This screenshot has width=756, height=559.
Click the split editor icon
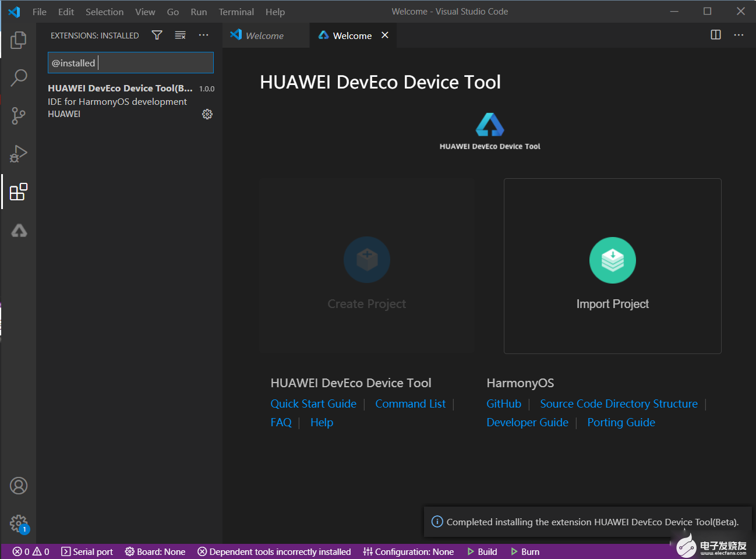(x=716, y=35)
